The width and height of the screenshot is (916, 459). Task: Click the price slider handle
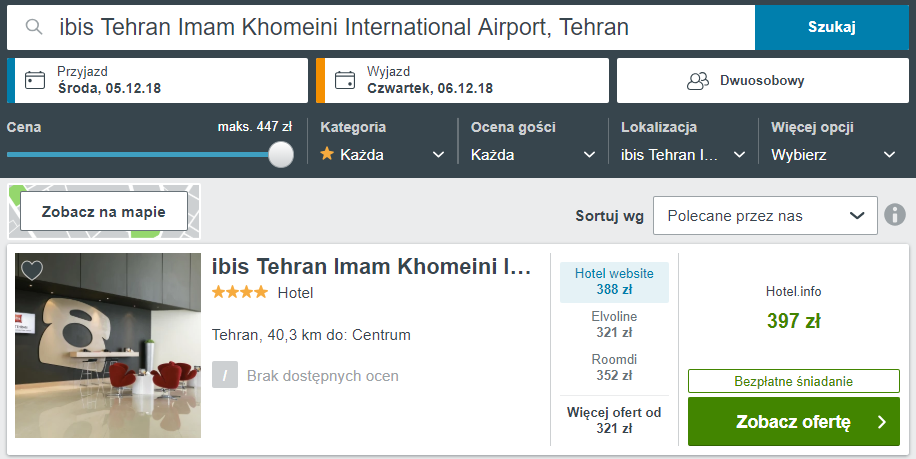click(281, 154)
